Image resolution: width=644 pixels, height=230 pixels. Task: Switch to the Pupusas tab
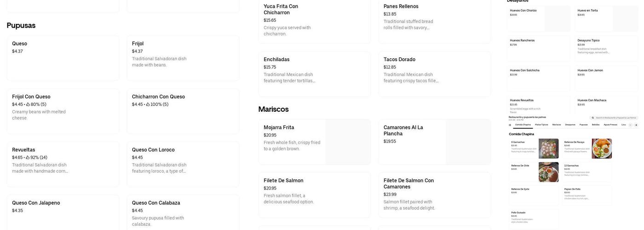coord(583,125)
